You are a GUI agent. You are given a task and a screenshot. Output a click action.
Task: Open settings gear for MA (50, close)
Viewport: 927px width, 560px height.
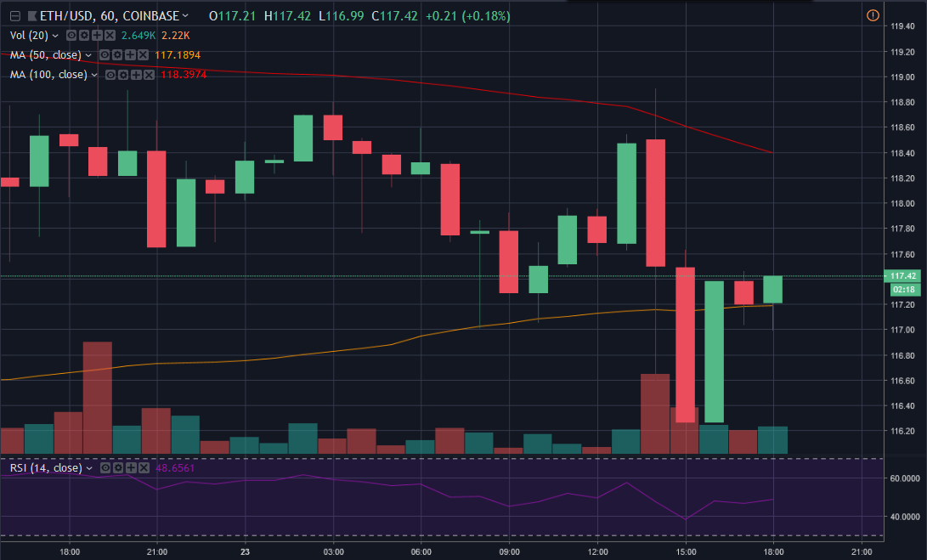point(117,55)
